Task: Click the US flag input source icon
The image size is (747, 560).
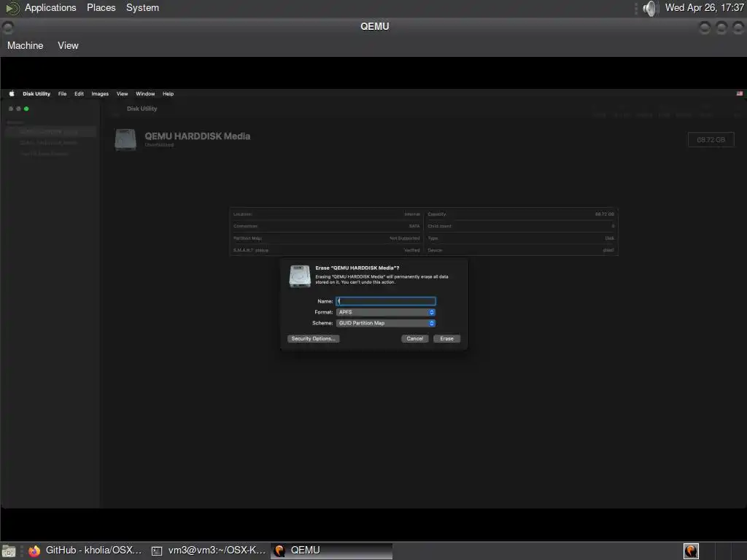Action: click(x=740, y=94)
